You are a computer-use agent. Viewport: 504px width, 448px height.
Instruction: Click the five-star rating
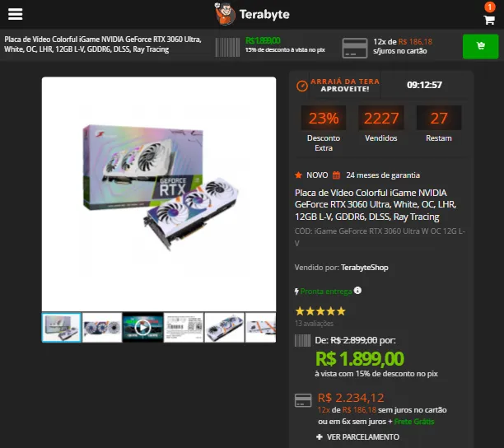point(320,311)
